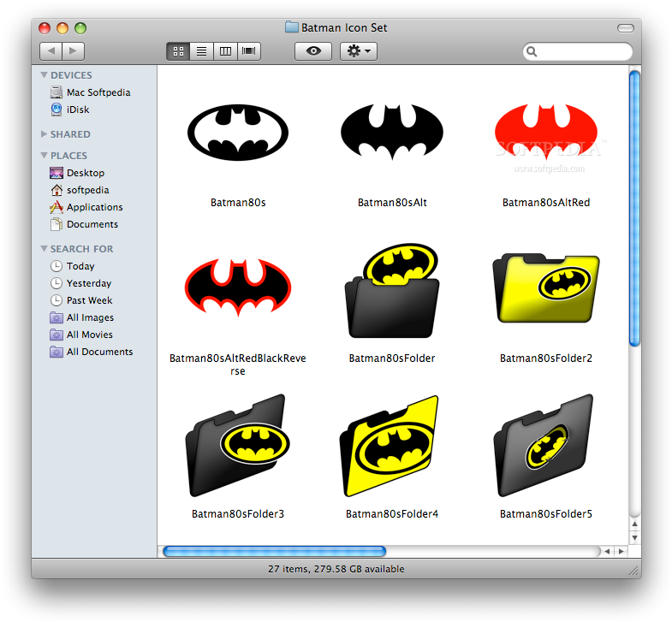The width and height of the screenshot is (672, 622).
Task: Open the Documents label in Places
Action: (x=92, y=224)
